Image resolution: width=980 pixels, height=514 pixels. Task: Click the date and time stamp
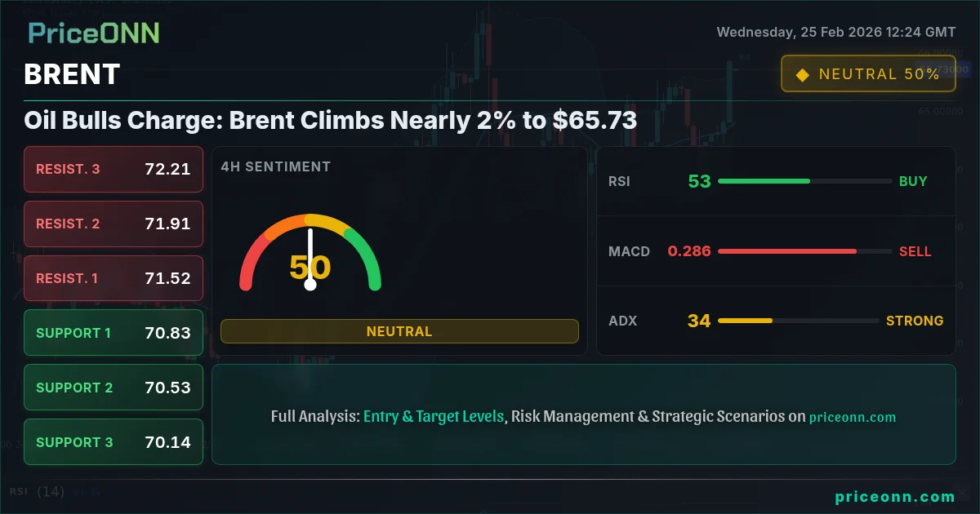836,33
